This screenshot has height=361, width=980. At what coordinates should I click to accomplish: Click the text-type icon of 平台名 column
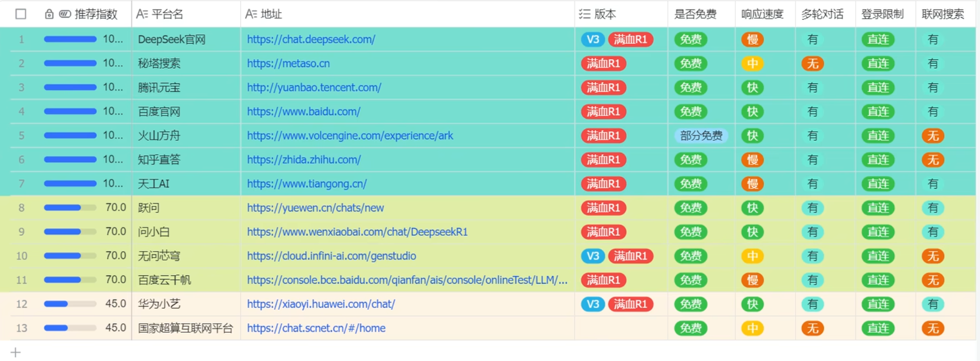(142, 14)
